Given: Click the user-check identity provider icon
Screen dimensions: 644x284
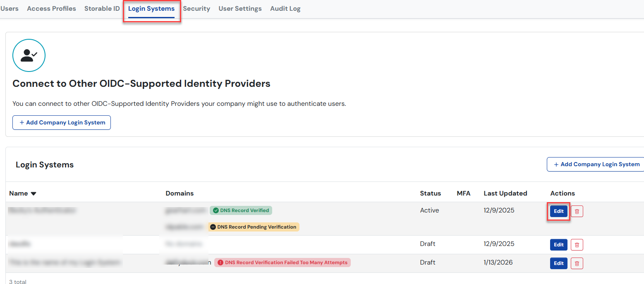Looking at the screenshot, I should pyautogui.click(x=29, y=55).
